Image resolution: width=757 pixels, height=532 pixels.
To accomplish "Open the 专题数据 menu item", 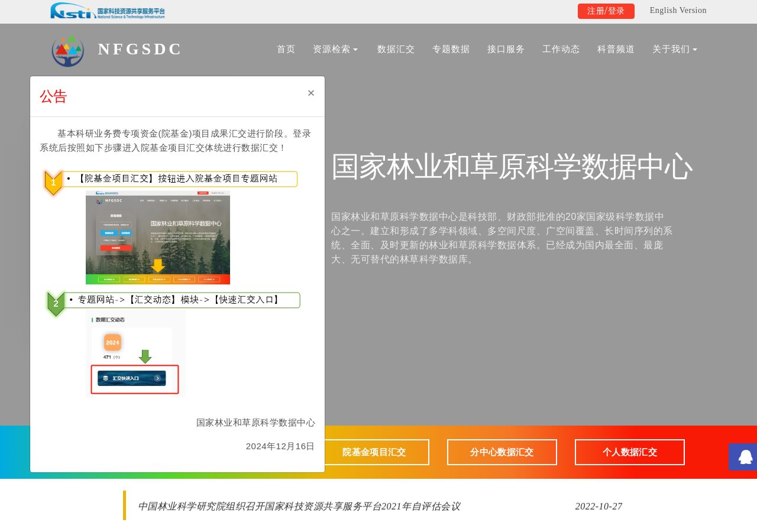I will pos(451,49).
